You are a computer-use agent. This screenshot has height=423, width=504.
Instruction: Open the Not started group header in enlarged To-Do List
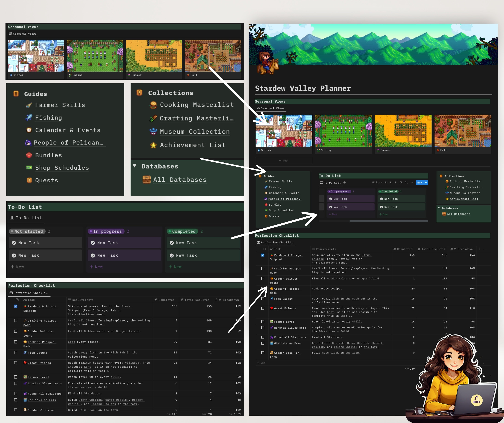tap(27, 232)
